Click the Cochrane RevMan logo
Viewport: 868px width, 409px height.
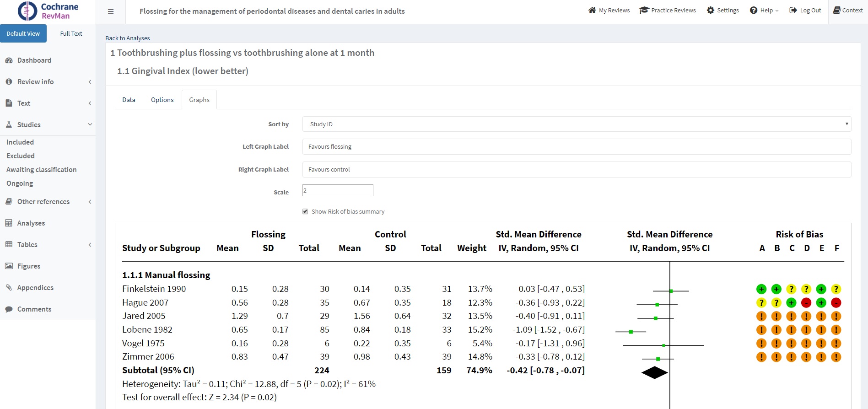(x=48, y=11)
